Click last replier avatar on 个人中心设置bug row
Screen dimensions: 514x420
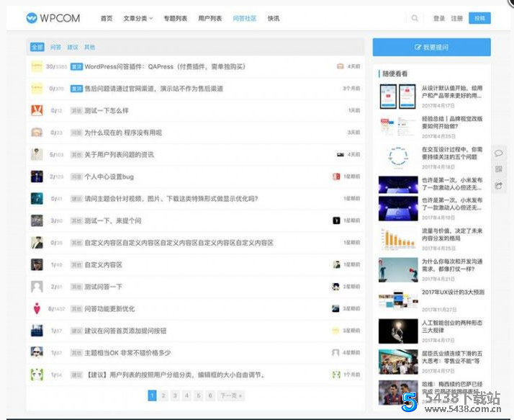click(x=336, y=177)
